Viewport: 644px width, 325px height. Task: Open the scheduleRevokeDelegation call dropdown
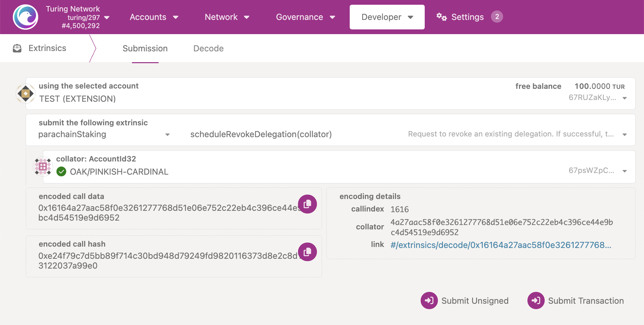tap(408, 134)
